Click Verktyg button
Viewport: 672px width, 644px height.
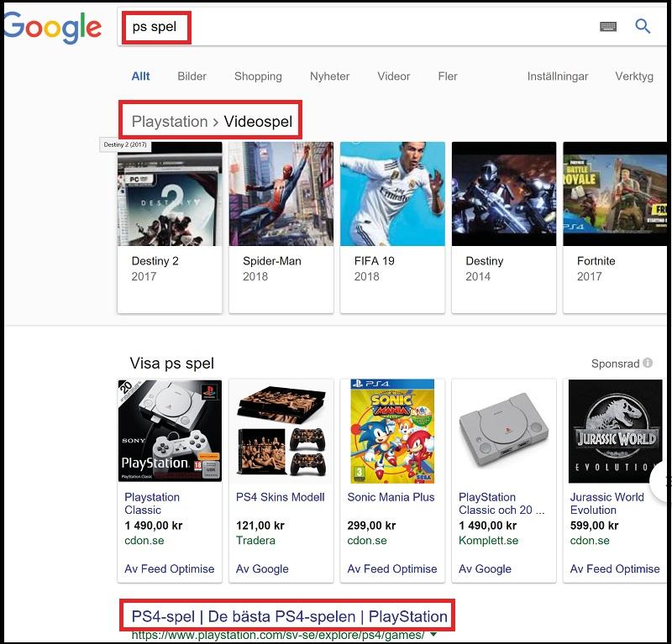click(x=634, y=76)
